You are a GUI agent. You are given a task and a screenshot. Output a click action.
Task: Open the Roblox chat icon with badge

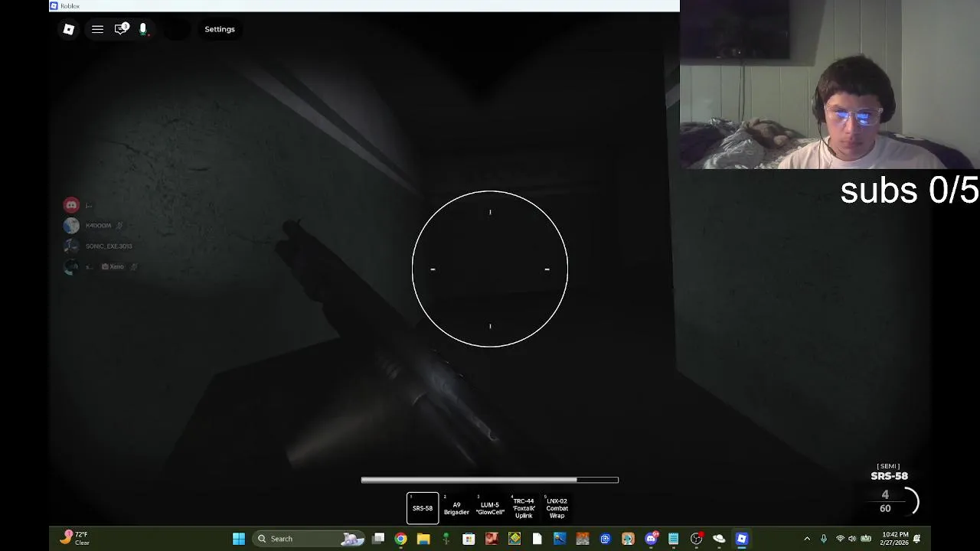click(x=121, y=29)
